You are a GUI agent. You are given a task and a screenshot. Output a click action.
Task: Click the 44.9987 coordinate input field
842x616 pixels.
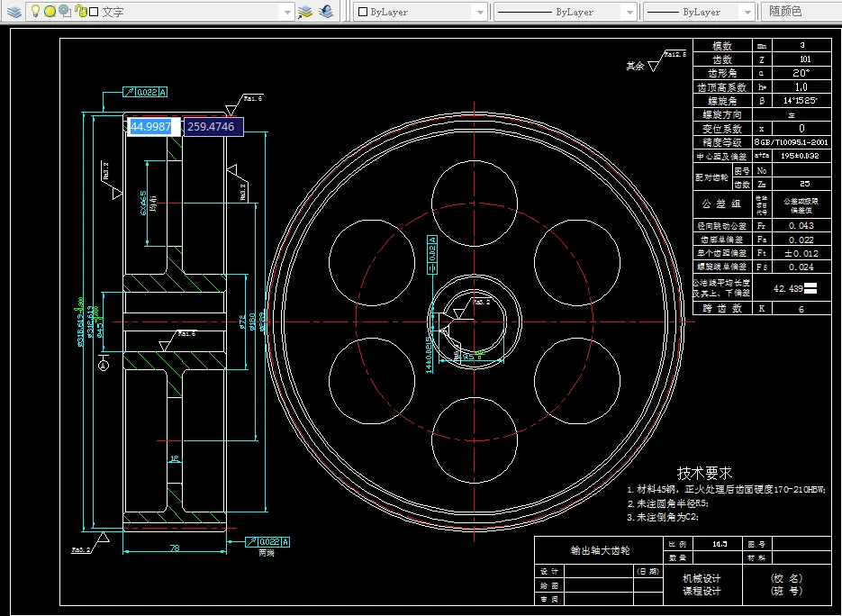point(154,127)
